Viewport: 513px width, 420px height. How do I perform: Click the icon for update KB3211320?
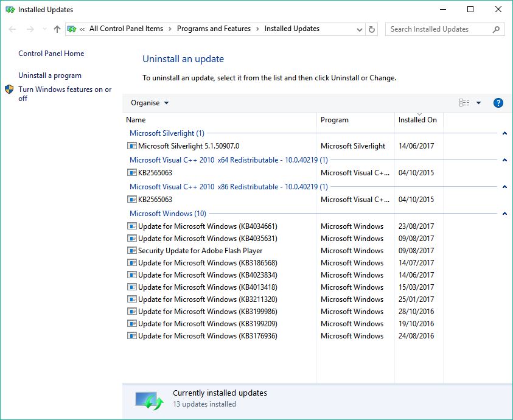tap(131, 299)
